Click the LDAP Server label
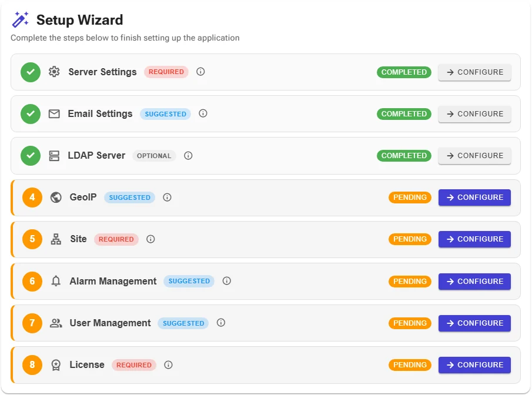 click(96, 155)
